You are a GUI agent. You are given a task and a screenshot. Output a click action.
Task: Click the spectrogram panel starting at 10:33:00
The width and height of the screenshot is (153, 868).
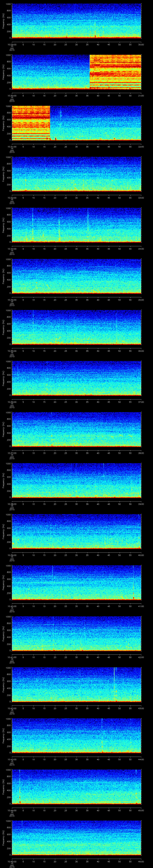point(76,225)
